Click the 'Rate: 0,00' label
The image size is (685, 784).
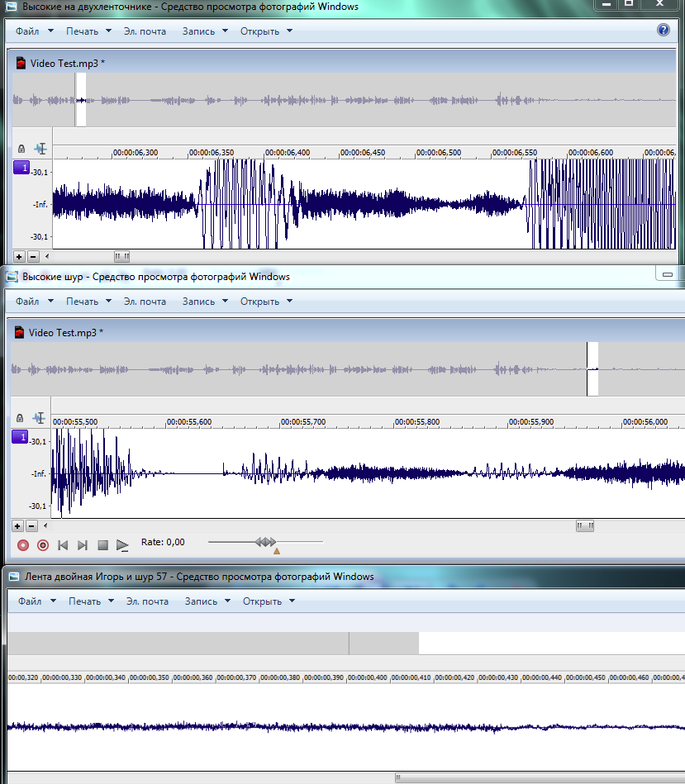pyautogui.click(x=163, y=542)
